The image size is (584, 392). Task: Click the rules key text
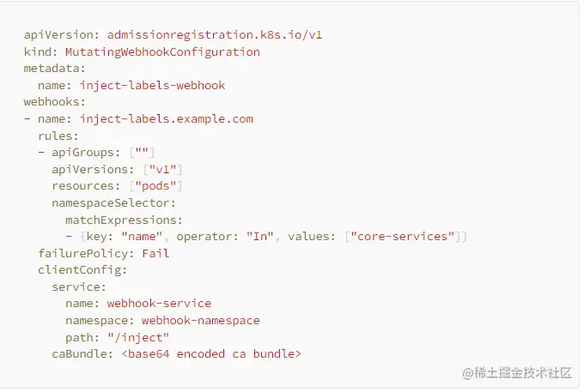click(58, 136)
